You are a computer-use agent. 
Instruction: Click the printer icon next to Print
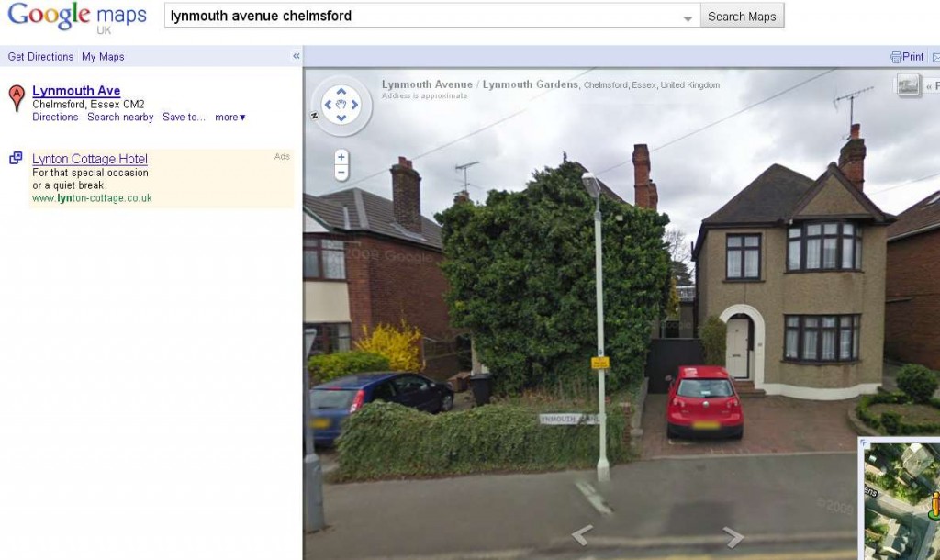coord(896,57)
